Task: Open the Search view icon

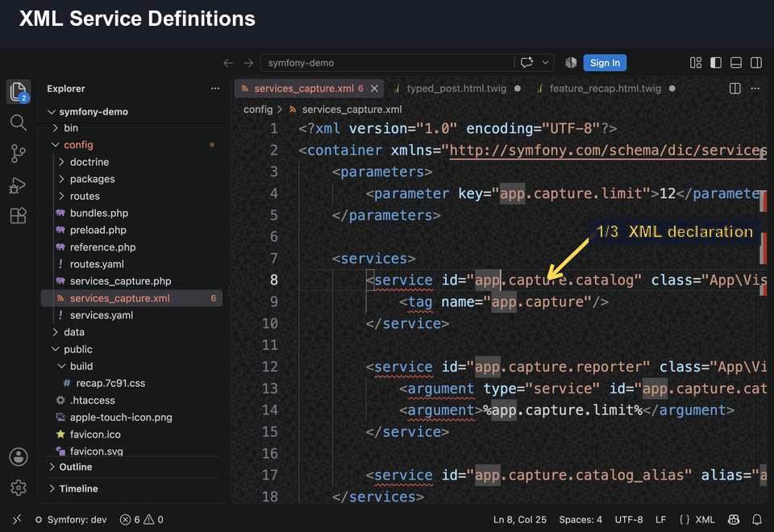Action: [19, 123]
